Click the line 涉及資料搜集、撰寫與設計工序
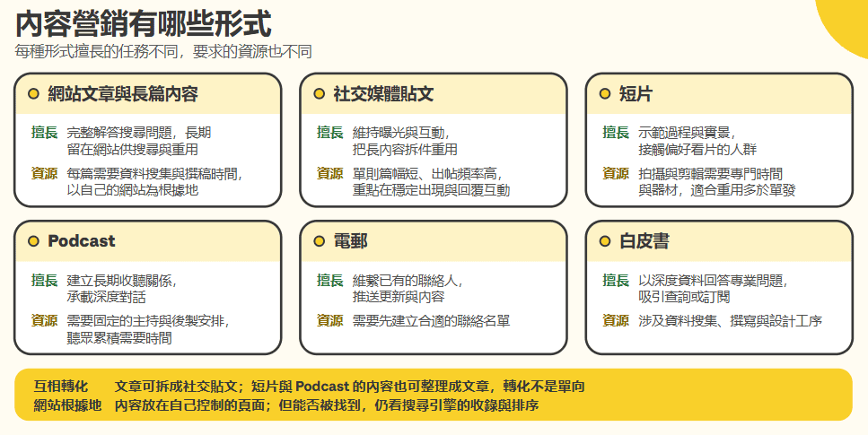 730,321
